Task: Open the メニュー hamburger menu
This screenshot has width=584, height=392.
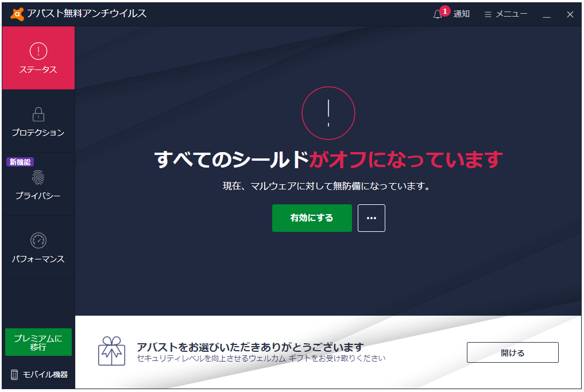Action: tap(506, 14)
